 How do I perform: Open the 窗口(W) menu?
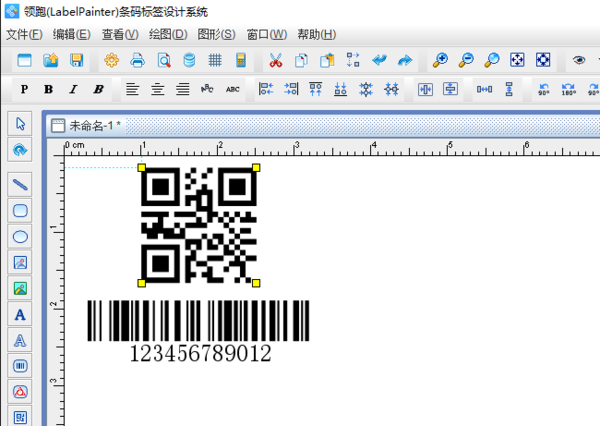click(266, 34)
